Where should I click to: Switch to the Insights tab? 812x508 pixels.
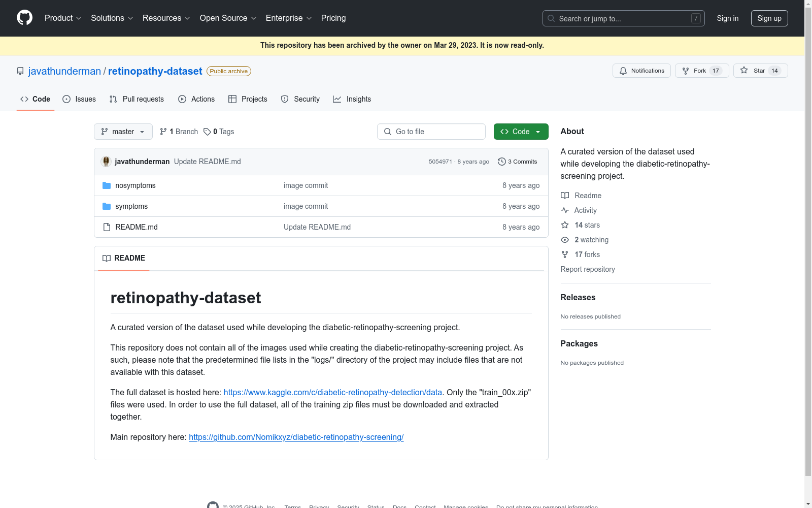[352, 99]
